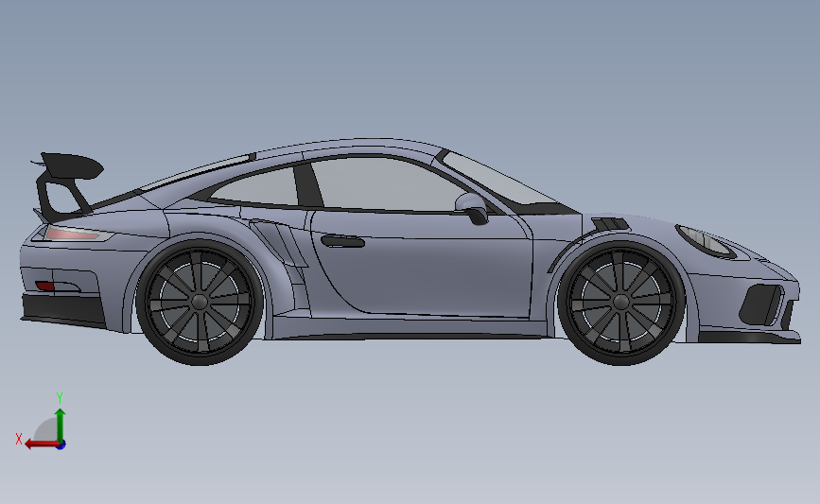
Task: Select the front headlight
Action: [x=706, y=241]
